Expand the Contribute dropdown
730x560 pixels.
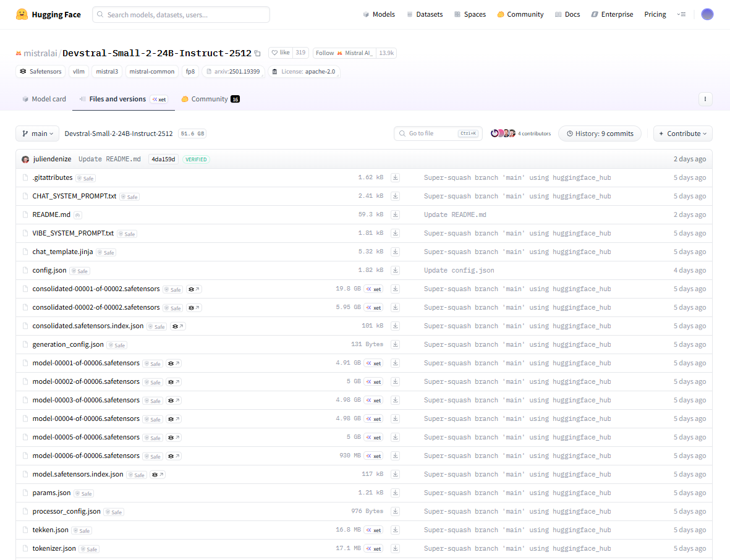click(x=682, y=134)
